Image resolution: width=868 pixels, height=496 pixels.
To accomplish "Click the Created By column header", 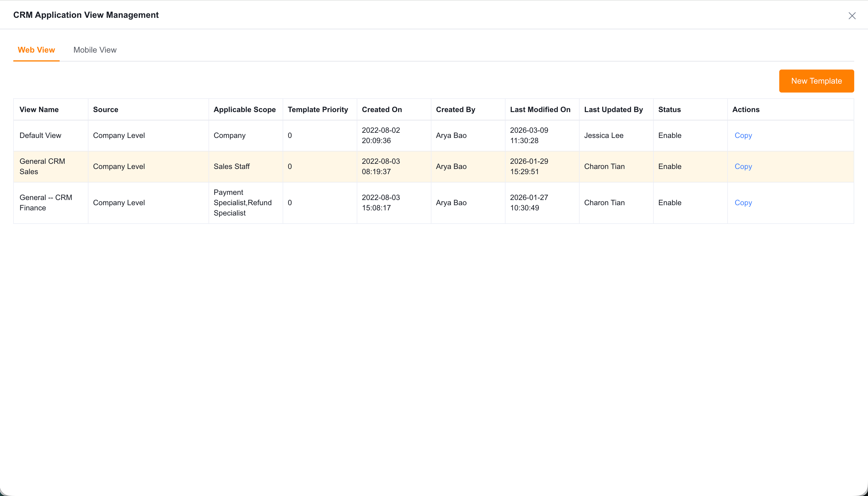I will [468, 110].
